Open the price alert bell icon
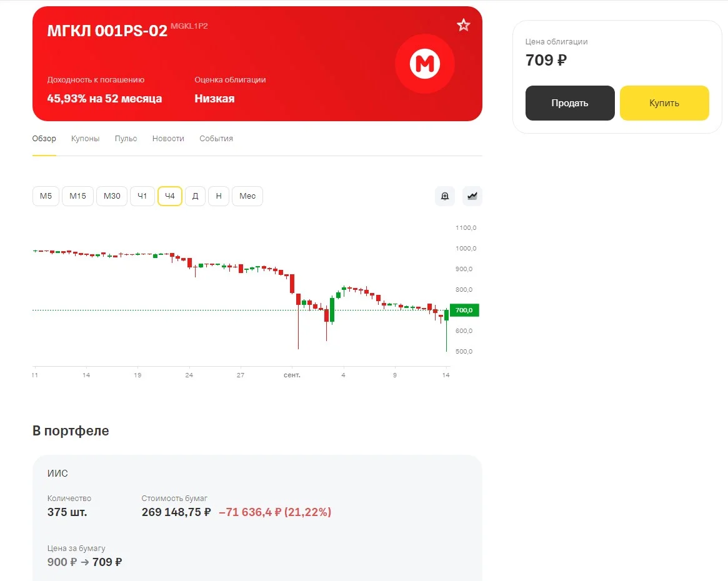This screenshot has width=728, height=581. click(445, 196)
